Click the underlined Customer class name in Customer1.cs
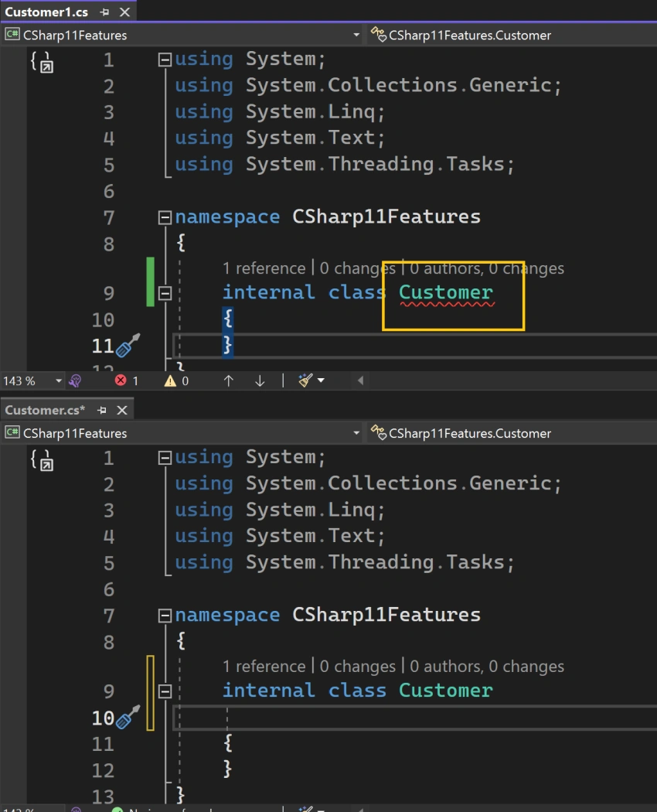The height and width of the screenshot is (812, 657). [446, 292]
